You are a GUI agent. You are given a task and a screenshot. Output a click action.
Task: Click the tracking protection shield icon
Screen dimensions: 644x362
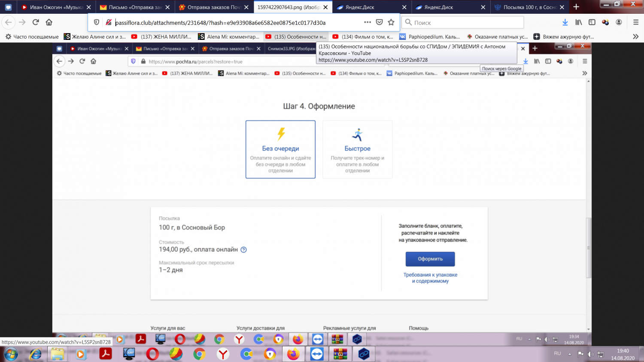coord(97,22)
